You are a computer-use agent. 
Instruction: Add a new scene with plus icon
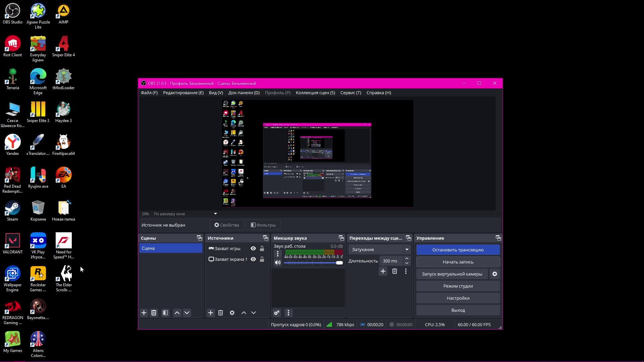point(144,313)
